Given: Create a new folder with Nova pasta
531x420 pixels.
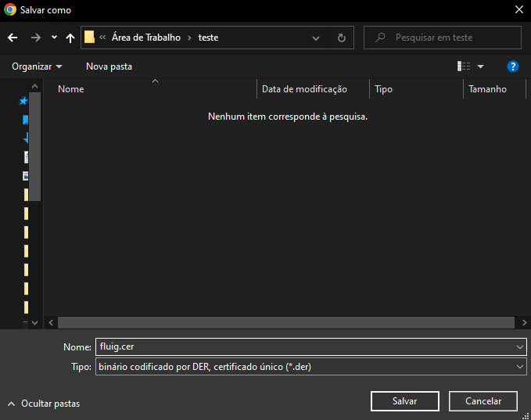Looking at the screenshot, I should [109, 66].
